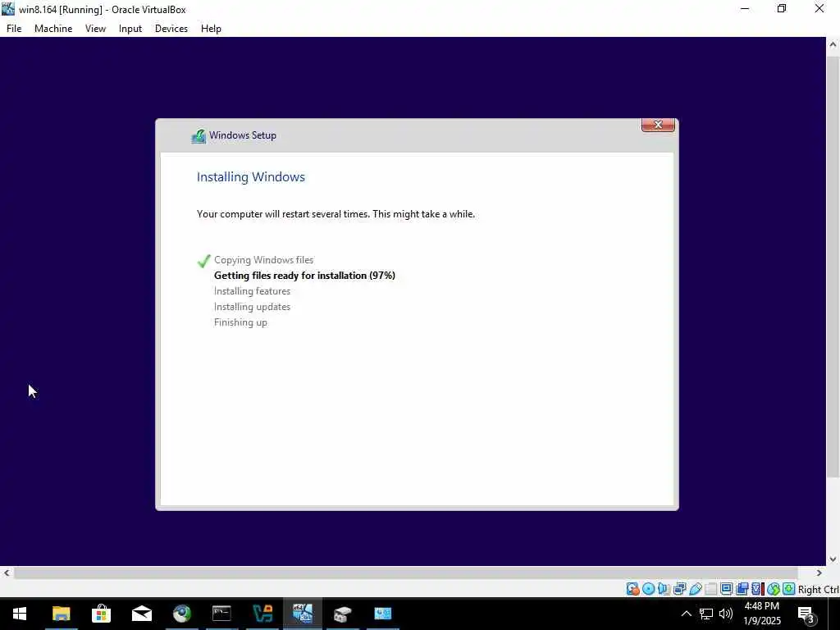Image resolution: width=840 pixels, height=630 pixels.
Task: Open the Mail app on the taskbar
Action: coord(141,614)
